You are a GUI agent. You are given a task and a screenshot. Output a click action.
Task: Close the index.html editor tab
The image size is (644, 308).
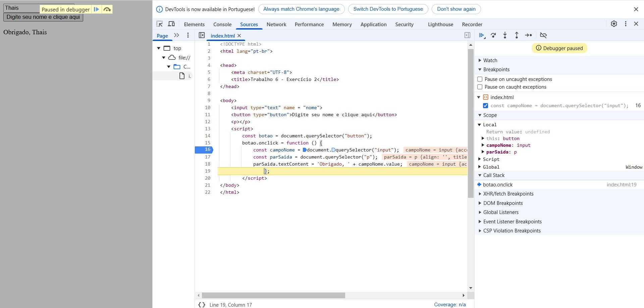239,36
